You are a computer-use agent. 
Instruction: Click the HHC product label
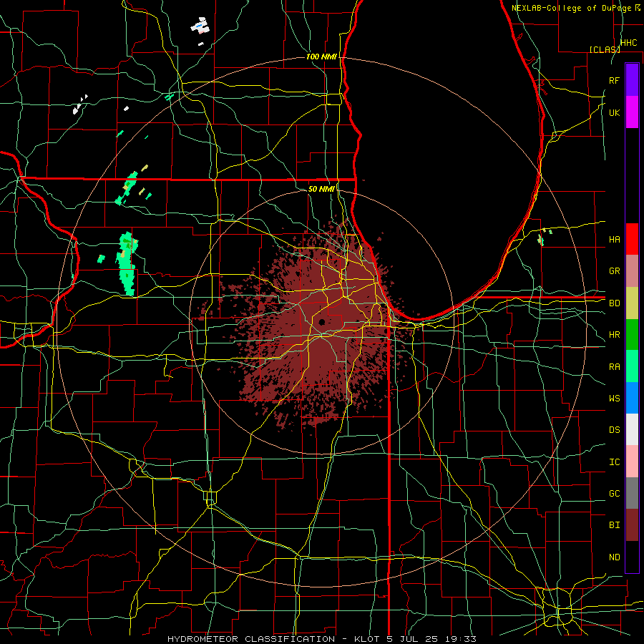click(628, 43)
